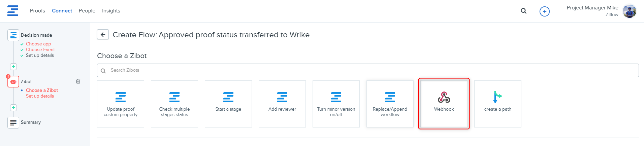The image size is (644, 146).
Task: Go to the Insights tab
Action: coord(111,11)
